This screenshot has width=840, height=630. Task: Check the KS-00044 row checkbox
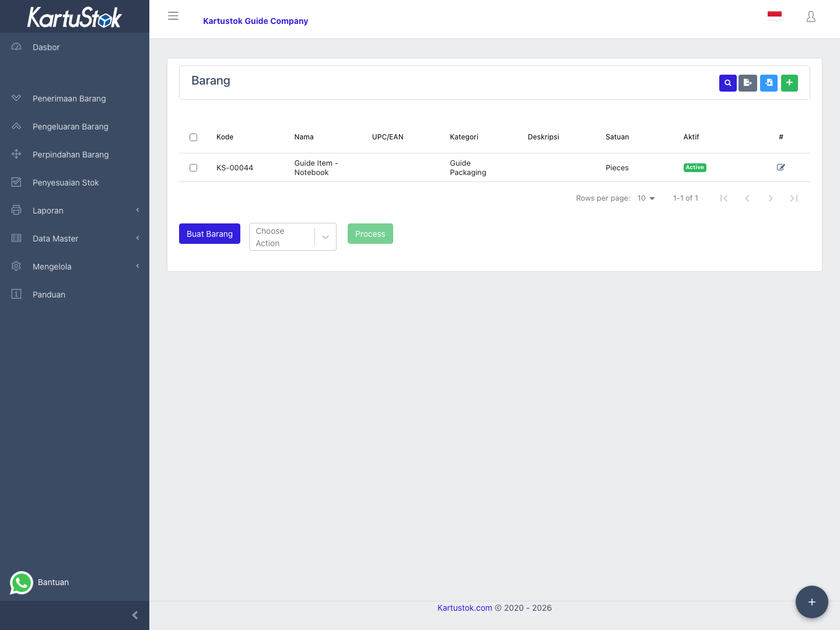tap(193, 168)
